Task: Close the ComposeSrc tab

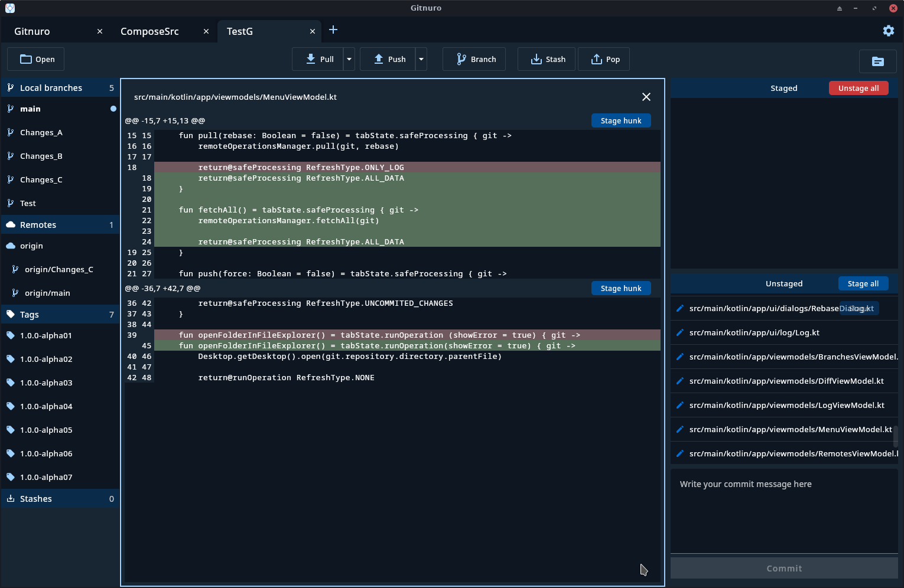Action: click(x=206, y=31)
